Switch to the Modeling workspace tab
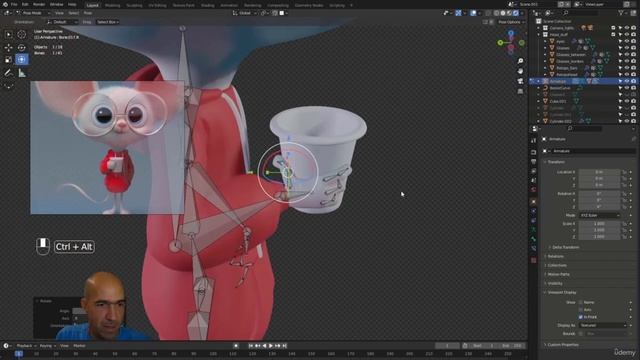The height and width of the screenshot is (360, 640). click(x=112, y=5)
